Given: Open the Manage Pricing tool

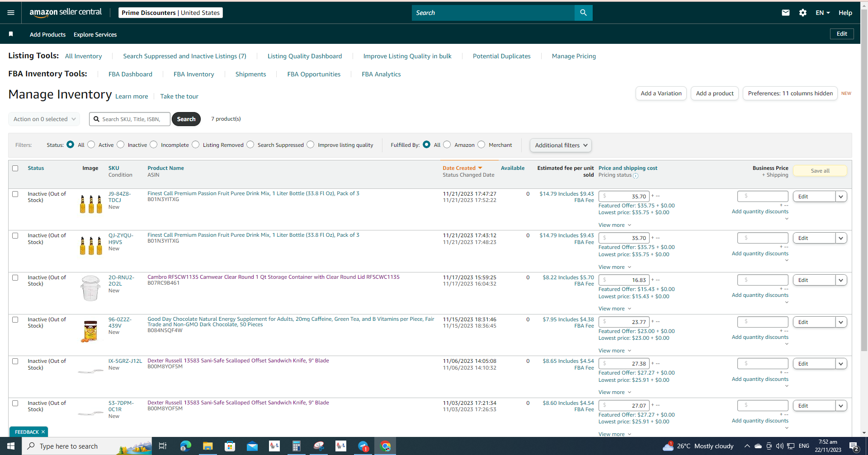Looking at the screenshot, I should [574, 56].
